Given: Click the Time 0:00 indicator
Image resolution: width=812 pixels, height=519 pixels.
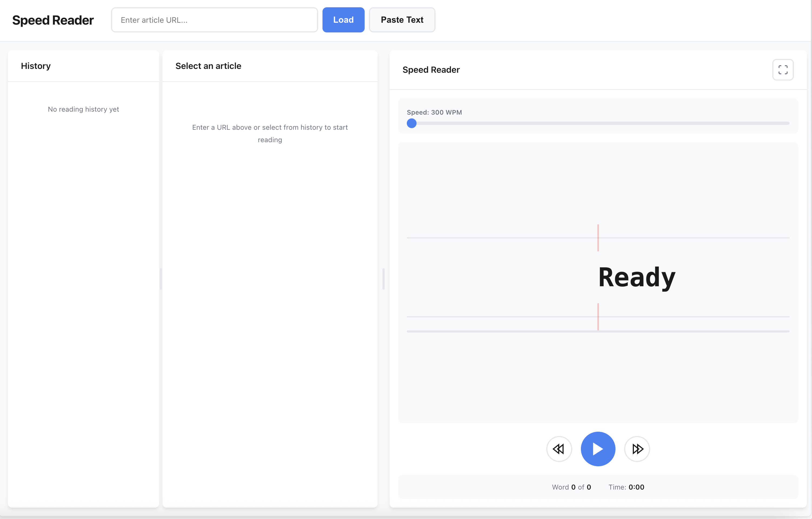Looking at the screenshot, I should click(627, 487).
